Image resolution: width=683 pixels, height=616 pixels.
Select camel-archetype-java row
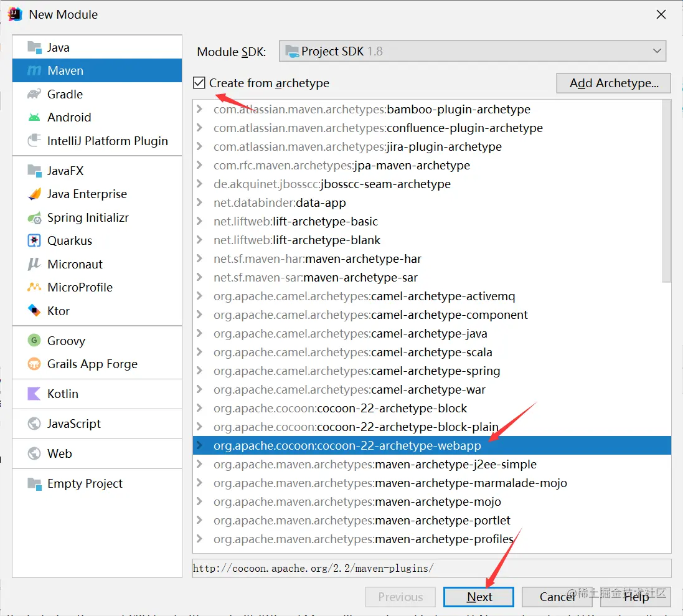click(431, 333)
